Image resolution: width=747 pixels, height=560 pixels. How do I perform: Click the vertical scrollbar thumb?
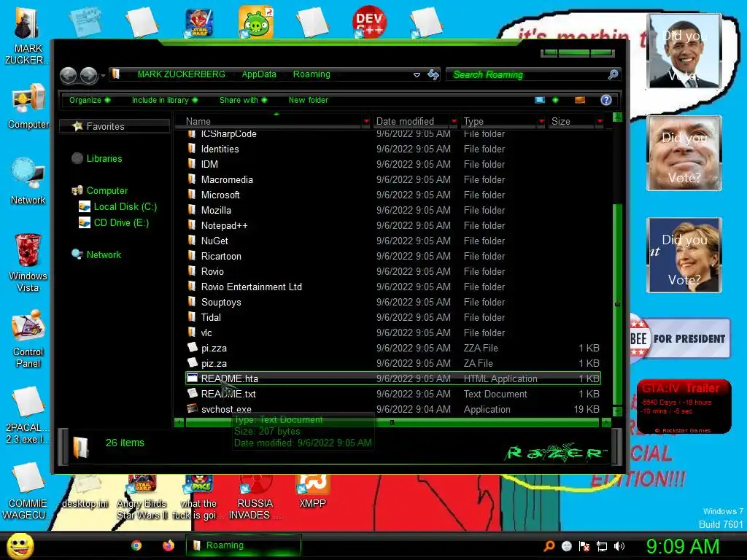click(617, 304)
